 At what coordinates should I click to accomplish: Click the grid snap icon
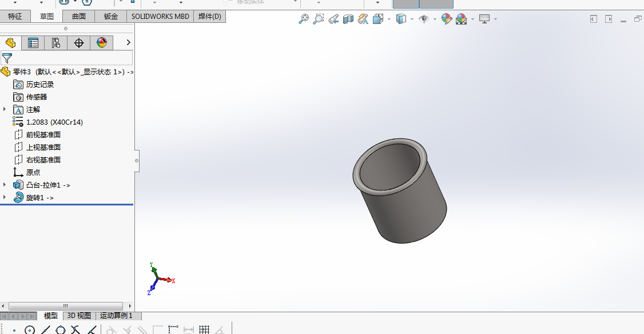(x=204, y=329)
